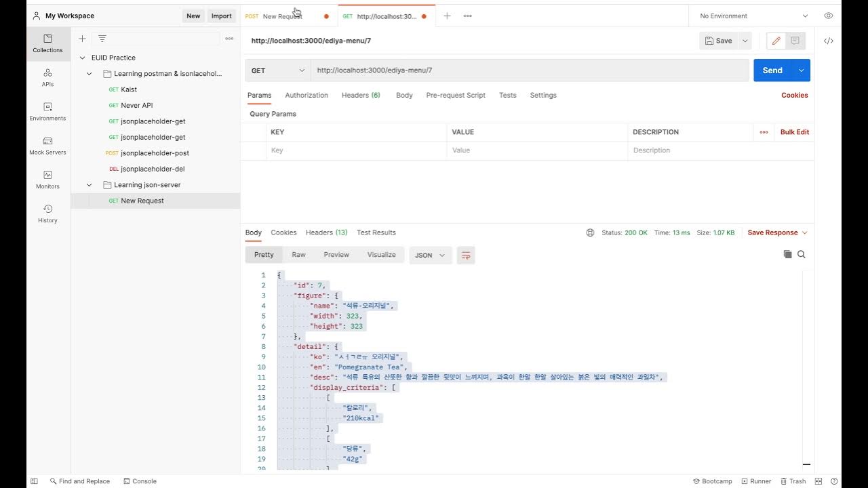The image size is (868, 488).
Task: Collapse the Learning json-server folder
Action: click(90, 185)
